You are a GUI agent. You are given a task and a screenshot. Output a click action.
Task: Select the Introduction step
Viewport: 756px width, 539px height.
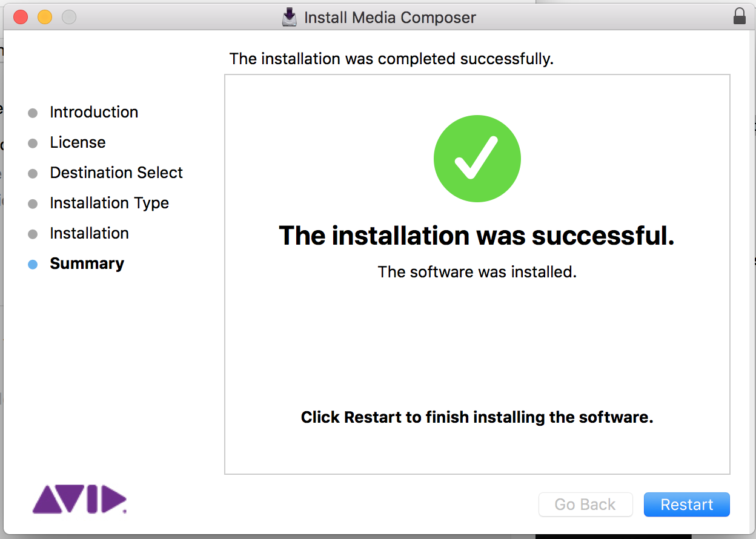pyautogui.click(x=94, y=112)
